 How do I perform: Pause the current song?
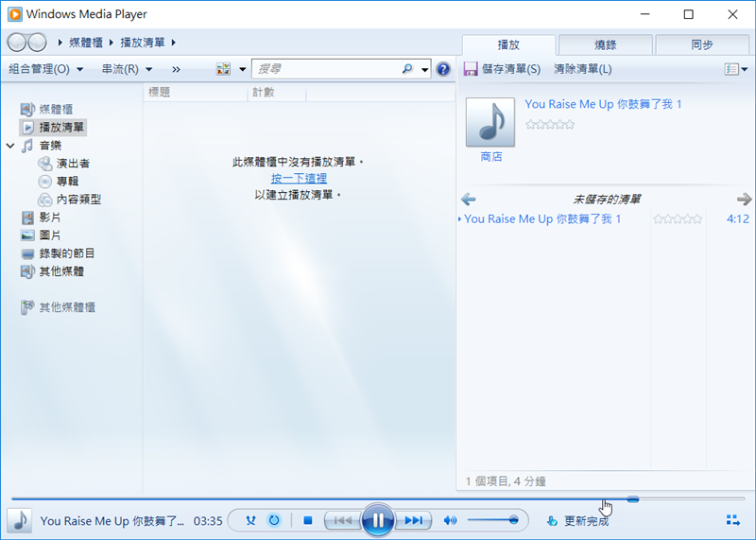coord(377,520)
